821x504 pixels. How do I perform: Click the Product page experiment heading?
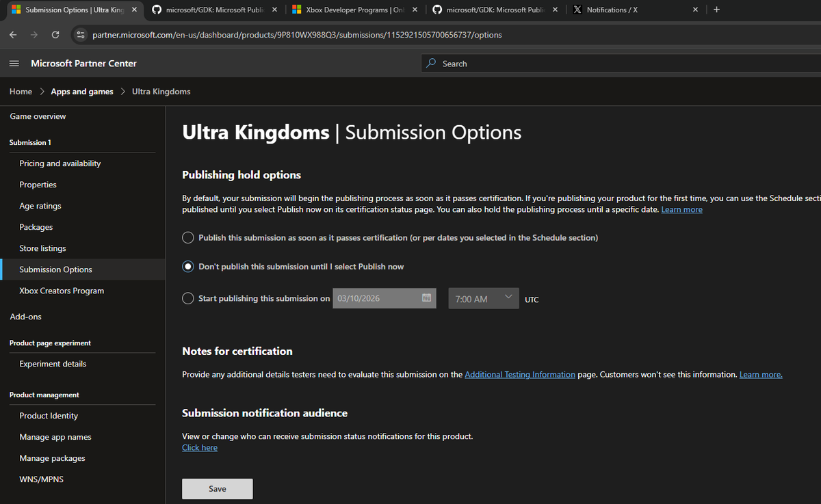pos(50,343)
